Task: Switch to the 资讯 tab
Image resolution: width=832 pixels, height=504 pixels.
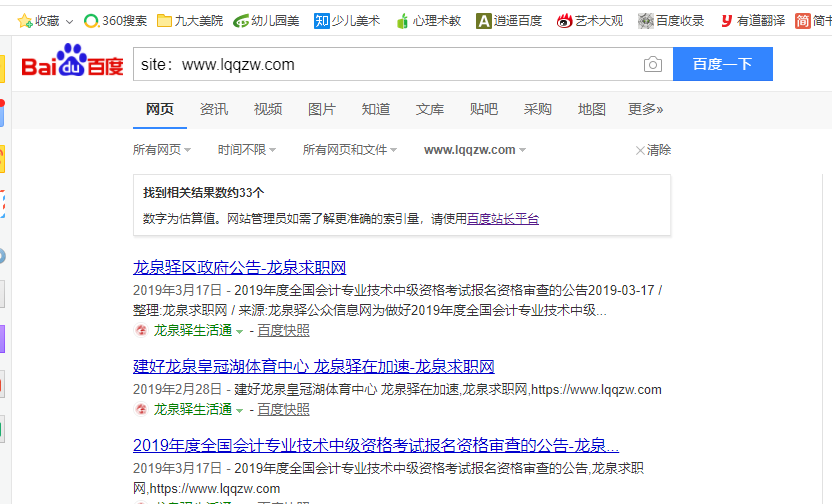Action: pyautogui.click(x=214, y=109)
